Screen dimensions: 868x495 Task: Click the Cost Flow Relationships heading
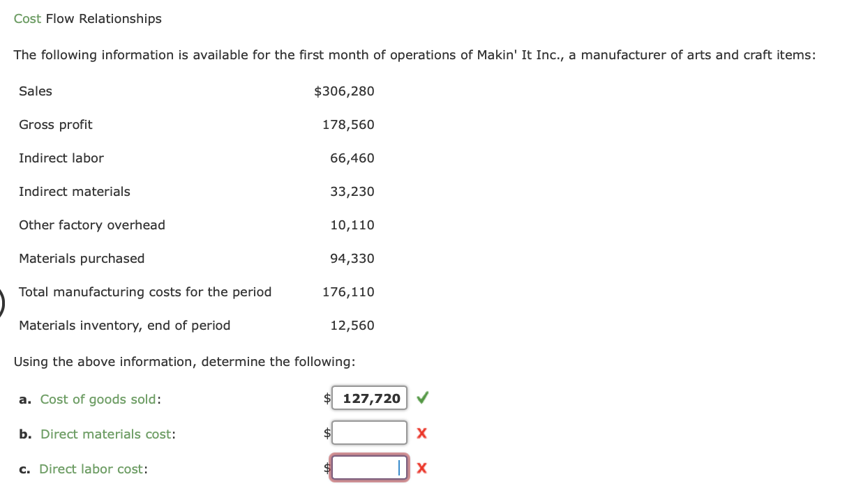pos(87,18)
